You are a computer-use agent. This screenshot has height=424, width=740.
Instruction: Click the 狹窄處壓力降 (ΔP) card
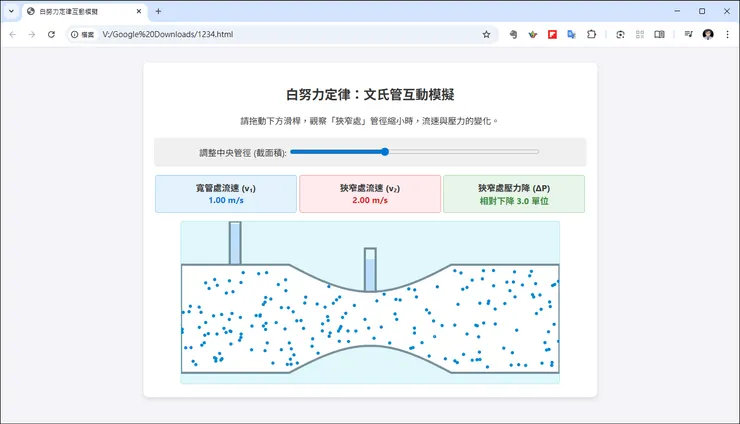click(x=514, y=194)
